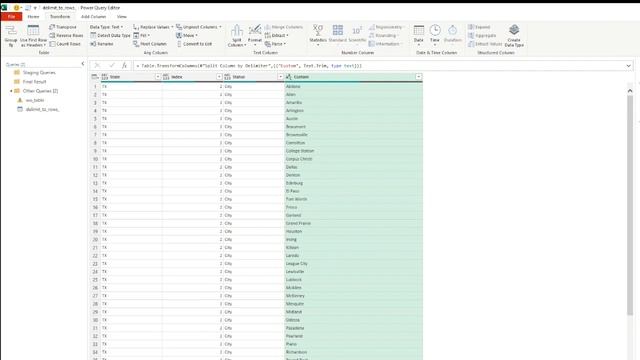Click the cell containing College Station
Viewport: 640px width, 360px height.
click(x=353, y=151)
